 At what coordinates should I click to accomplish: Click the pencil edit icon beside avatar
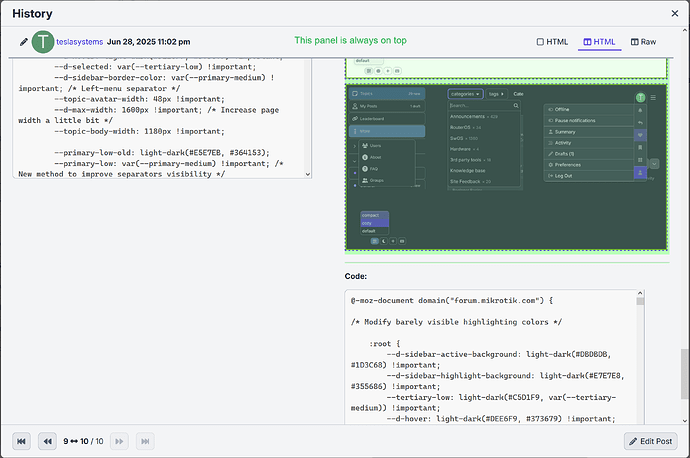[x=23, y=42]
